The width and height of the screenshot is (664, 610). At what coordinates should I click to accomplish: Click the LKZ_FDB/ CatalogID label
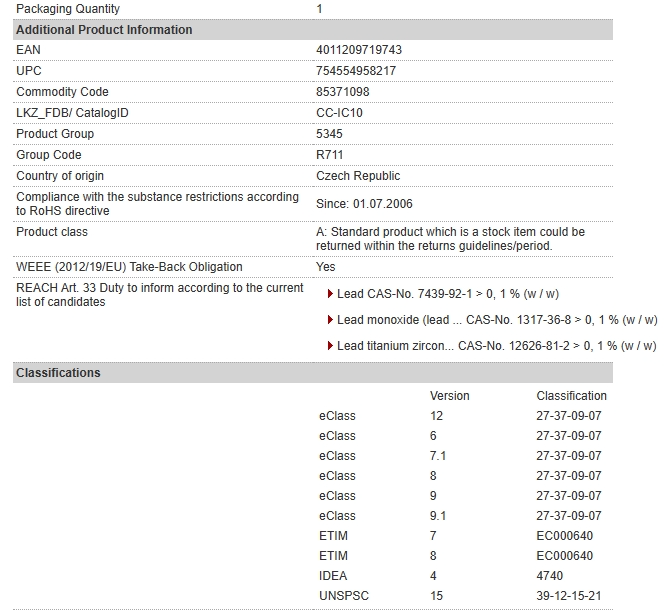tap(72, 113)
